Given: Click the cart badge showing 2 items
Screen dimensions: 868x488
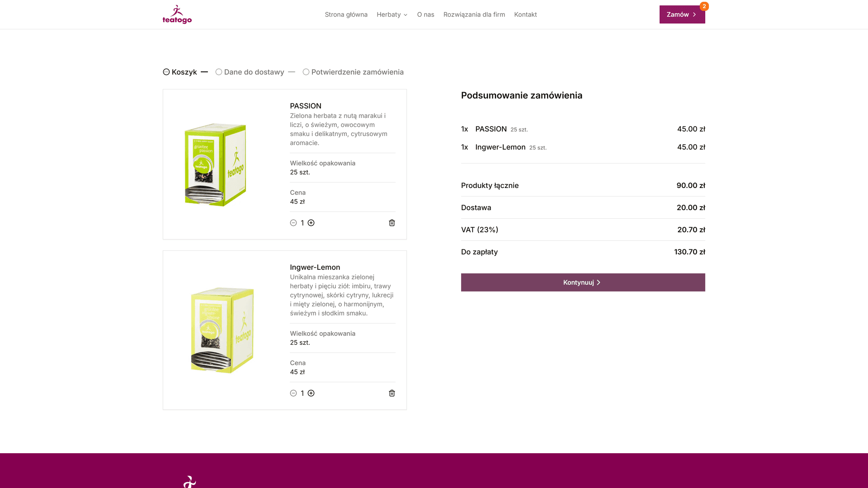Looking at the screenshot, I should click(x=704, y=6).
